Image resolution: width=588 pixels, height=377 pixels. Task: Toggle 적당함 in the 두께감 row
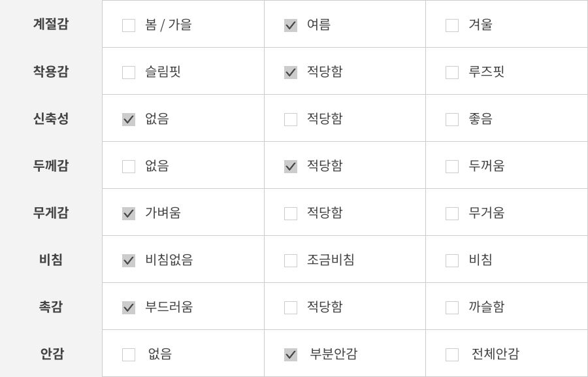pyautogui.click(x=291, y=167)
